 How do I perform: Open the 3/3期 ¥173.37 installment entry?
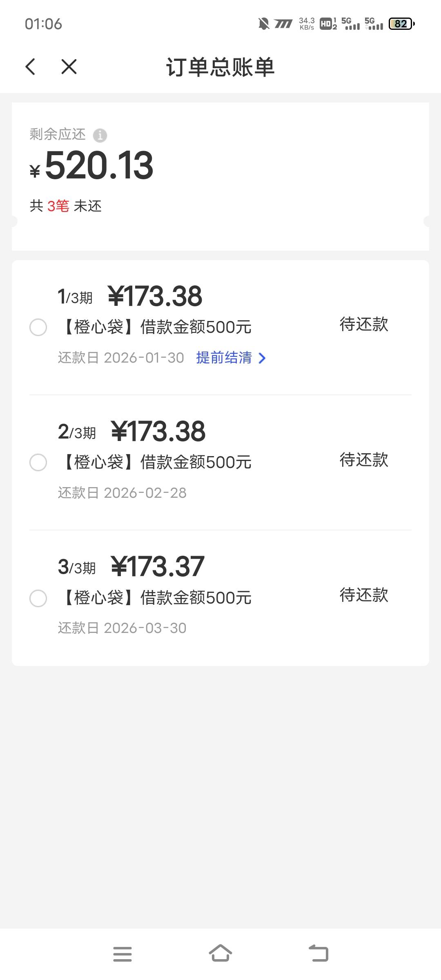[157, 567]
